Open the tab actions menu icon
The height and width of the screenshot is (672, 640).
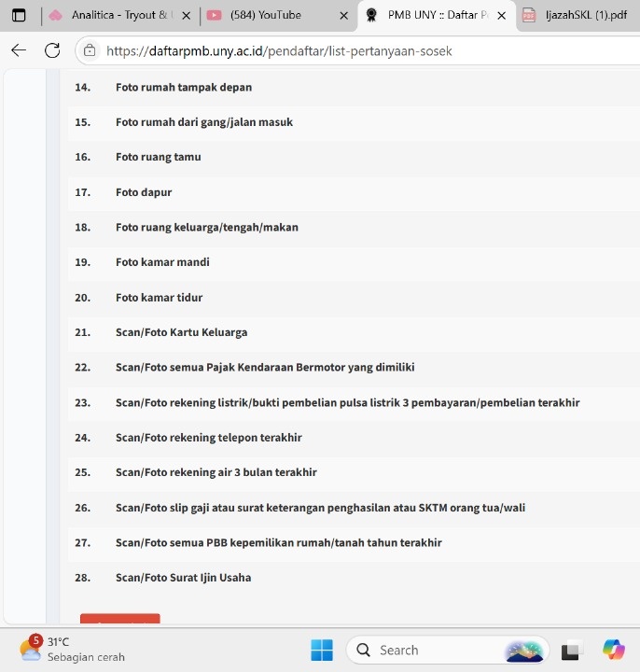point(19,16)
